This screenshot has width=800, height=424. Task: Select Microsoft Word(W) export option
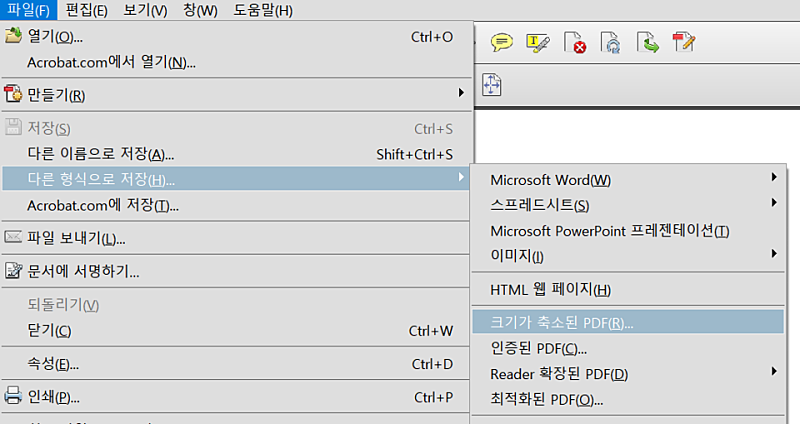(628, 180)
